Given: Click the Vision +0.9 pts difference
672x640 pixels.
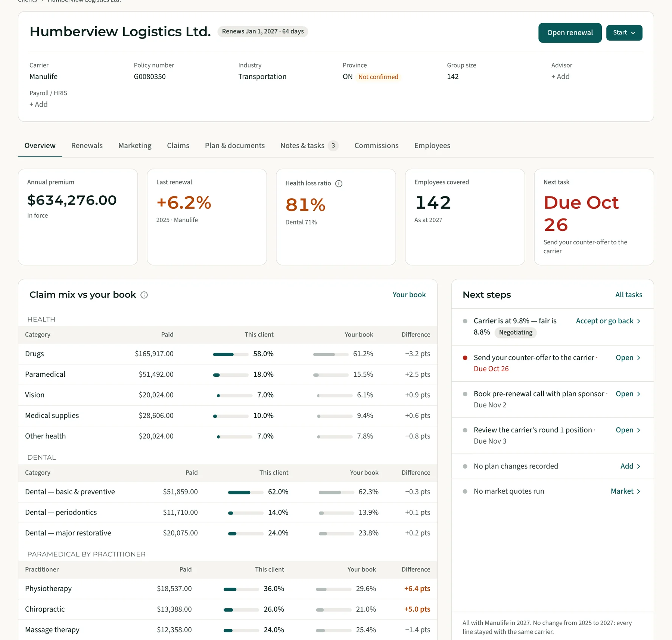Looking at the screenshot, I should pyautogui.click(x=417, y=395).
